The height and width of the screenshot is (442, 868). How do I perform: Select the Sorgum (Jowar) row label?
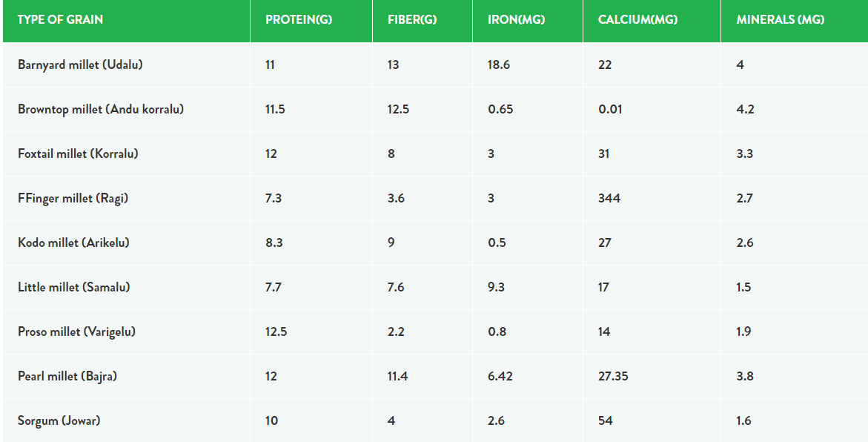59,420
